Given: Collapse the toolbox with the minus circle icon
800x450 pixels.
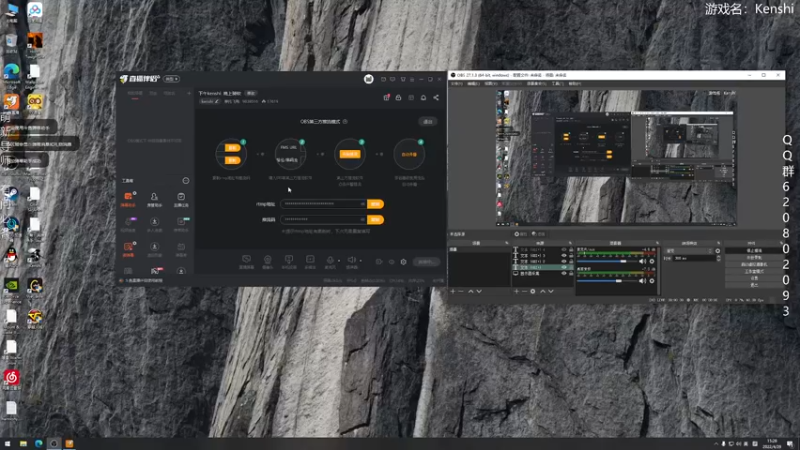Looking at the screenshot, I should pyautogui.click(x=186, y=181).
